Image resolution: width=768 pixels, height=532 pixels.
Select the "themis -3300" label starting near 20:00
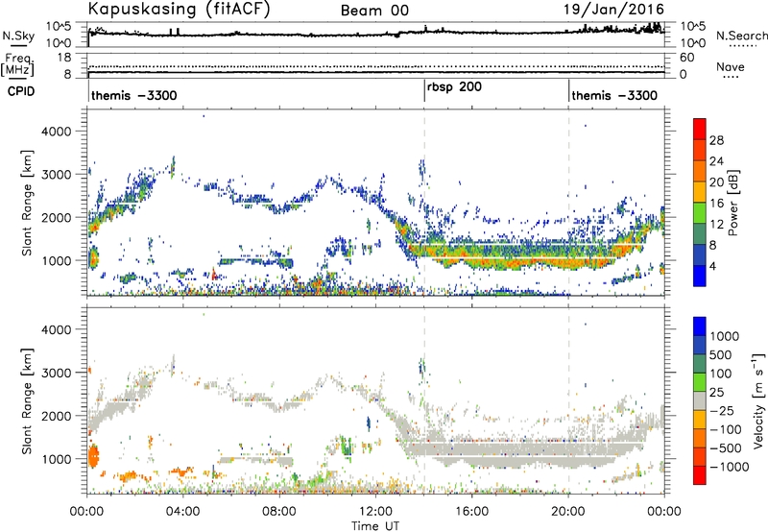click(x=614, y=95)
